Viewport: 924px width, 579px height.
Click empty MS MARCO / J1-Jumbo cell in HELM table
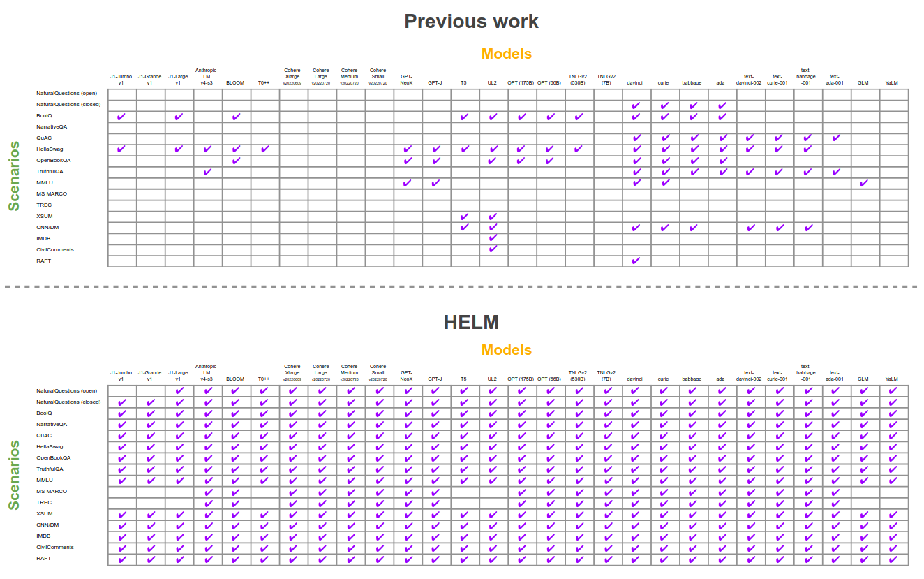pos(122,492)
